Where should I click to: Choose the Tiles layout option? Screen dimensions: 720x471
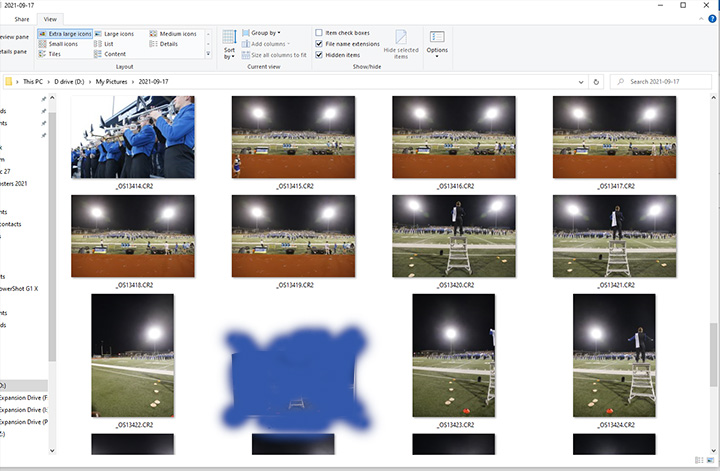click(x=56, y=54)
